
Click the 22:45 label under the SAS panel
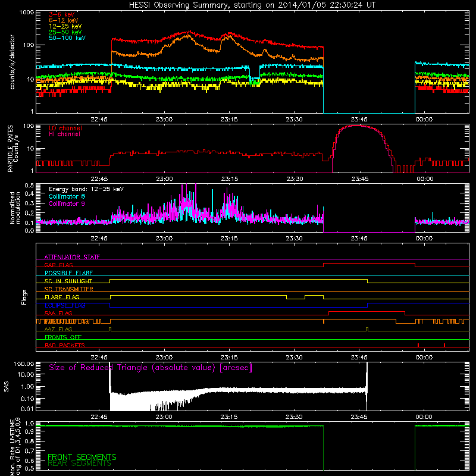[99, 417]
